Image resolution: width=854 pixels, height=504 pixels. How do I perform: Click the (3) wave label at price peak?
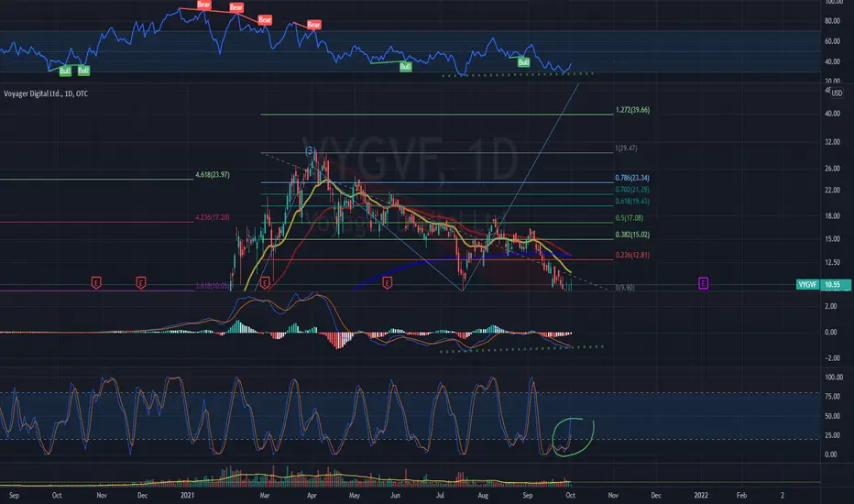[x=310, y=150]
